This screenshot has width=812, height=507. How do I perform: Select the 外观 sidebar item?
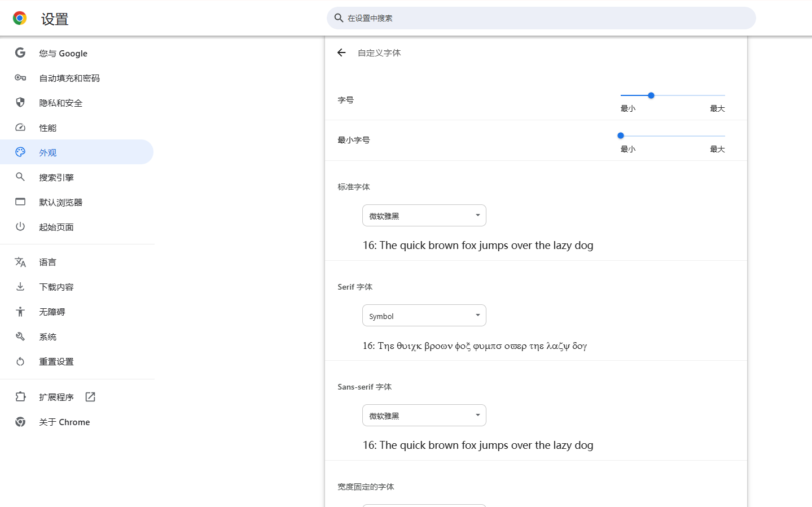[77, 152]
